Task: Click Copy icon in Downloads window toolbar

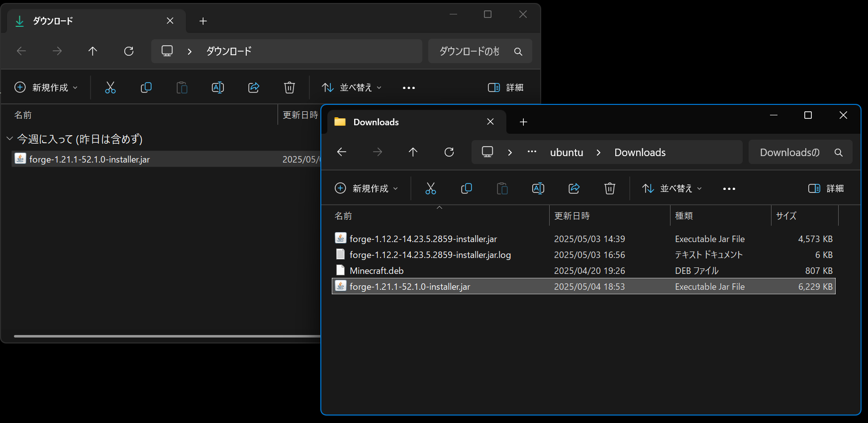Action: 467,188
